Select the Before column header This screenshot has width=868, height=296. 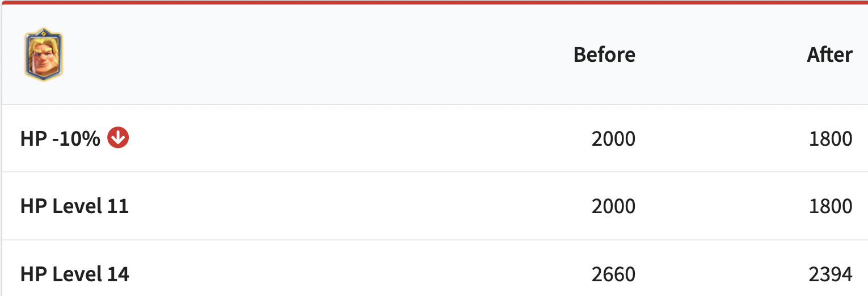click(x=604, y=55)
